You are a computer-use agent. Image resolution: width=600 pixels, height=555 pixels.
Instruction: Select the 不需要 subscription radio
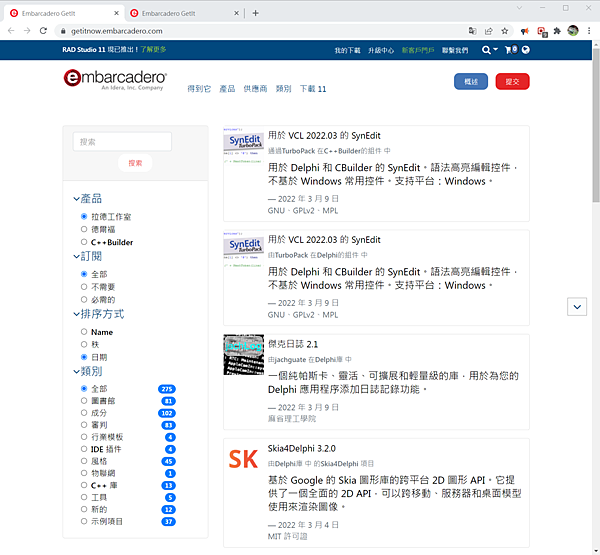(84, 287)
